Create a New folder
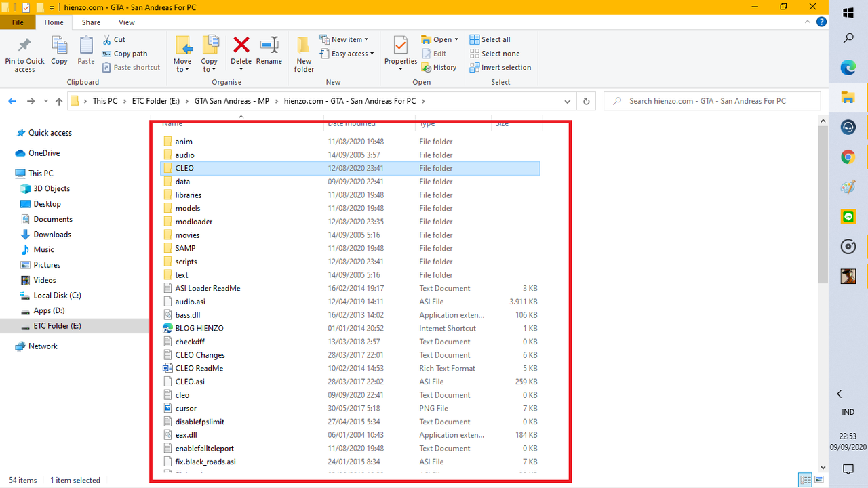This screenshot has width=868, height=488. pos(304,54)
